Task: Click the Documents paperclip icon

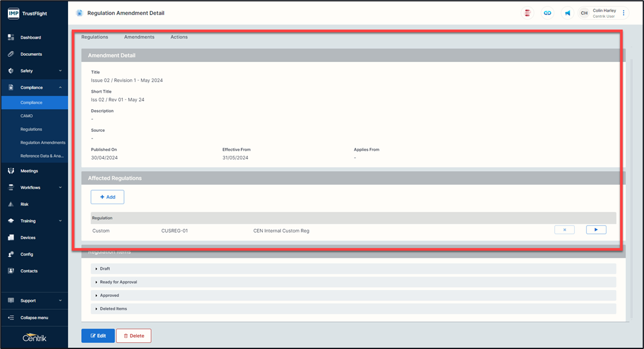Action: pos(11,54)
